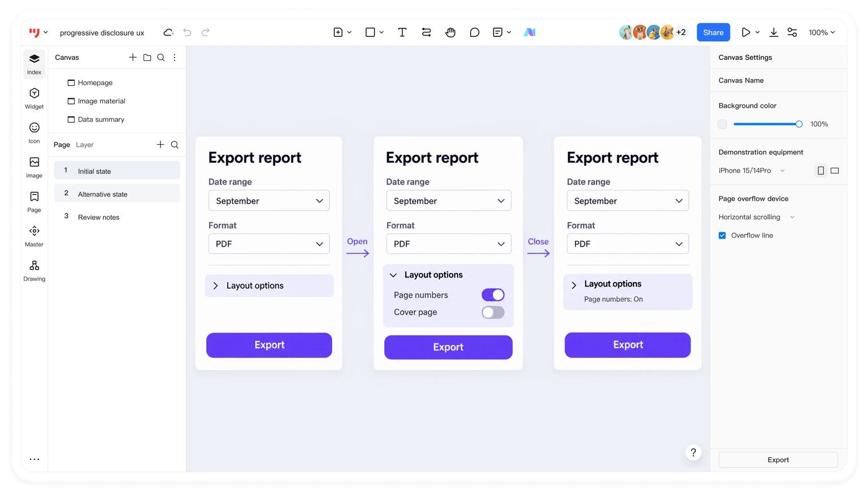Select portrait device orientation
Viewport: 868px width, 495px height.
click(821, 171)
